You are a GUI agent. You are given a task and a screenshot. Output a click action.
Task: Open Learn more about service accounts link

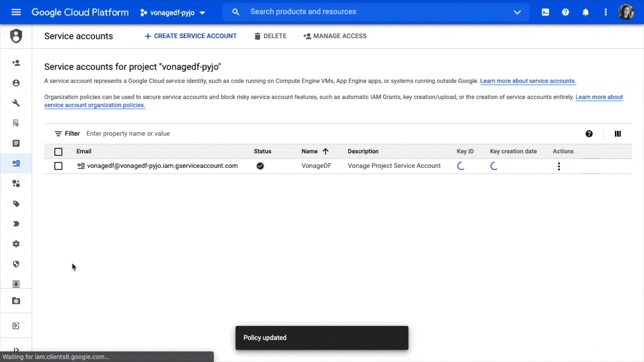[x=528, y=81]
